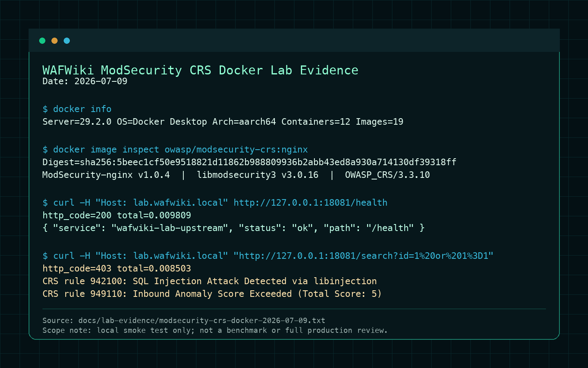Viewport: 588px width, 368px height.
Task: Click the 'Digest=sha256:5beec1cf...' line
Action: [x=249, y=162]
